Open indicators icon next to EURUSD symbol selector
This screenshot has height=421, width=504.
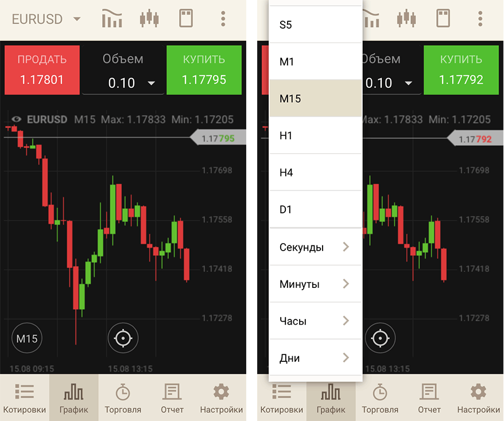112,18
